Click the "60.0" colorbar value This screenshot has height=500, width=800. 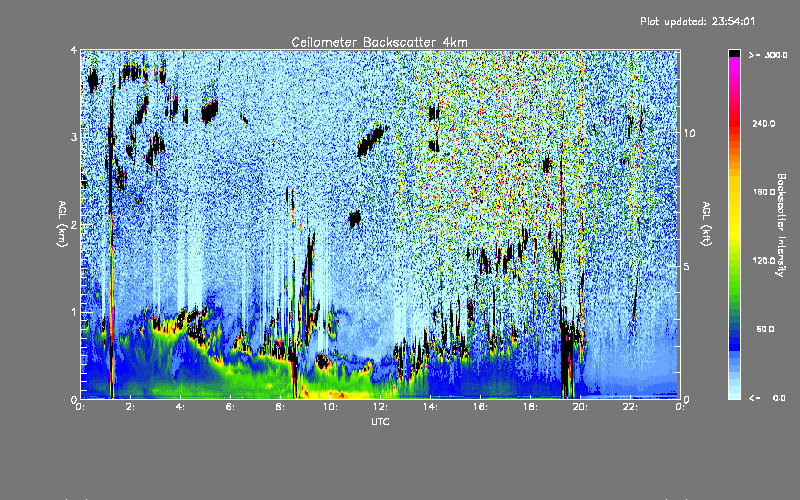point(765,329)
